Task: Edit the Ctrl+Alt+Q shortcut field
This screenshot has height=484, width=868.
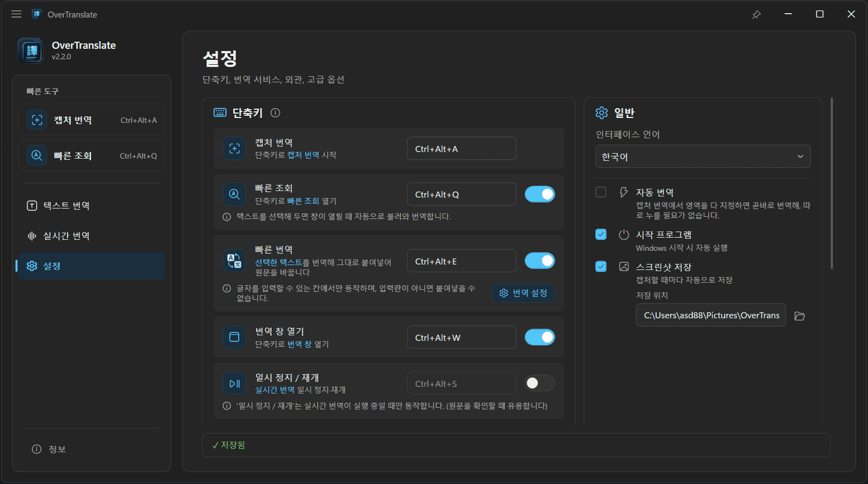Action: pyautogui.click(x=461, y=194)
